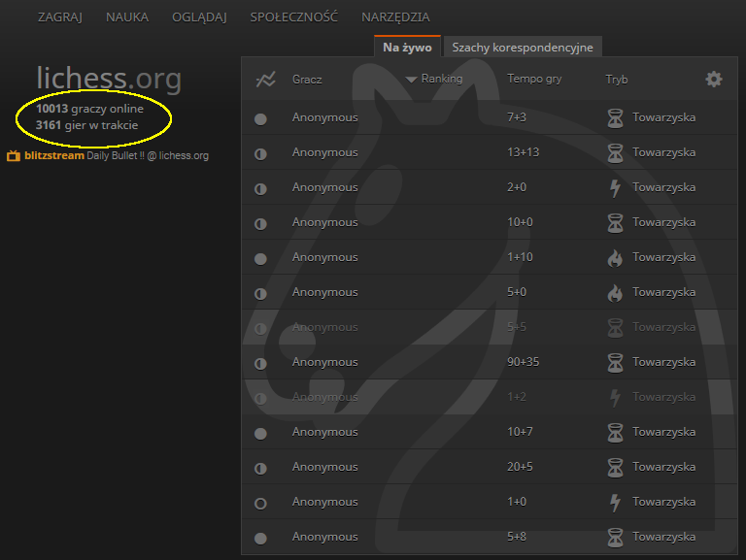Click the flame icon in the 1+10 row
This screenshot has height=560, width=746.
pos(615,257)
